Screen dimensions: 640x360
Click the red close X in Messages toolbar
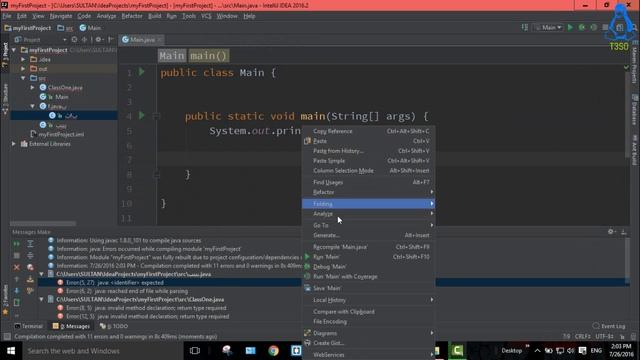pos(17,267)
